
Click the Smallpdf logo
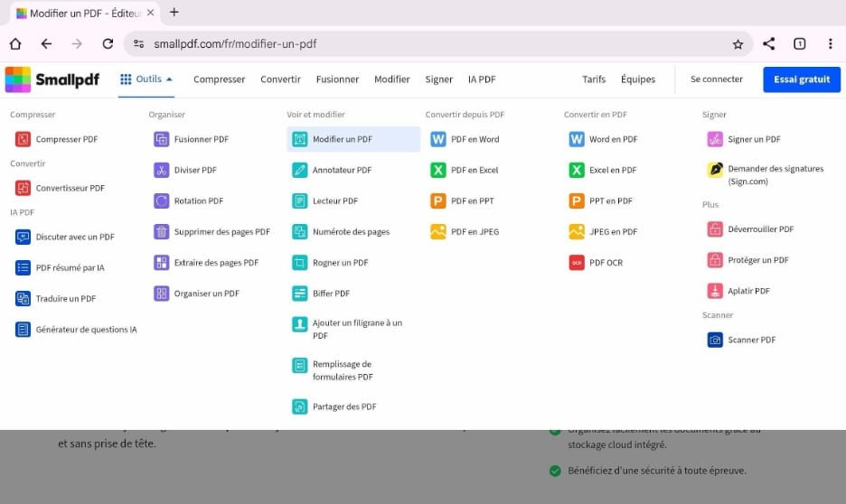[52, 79]
